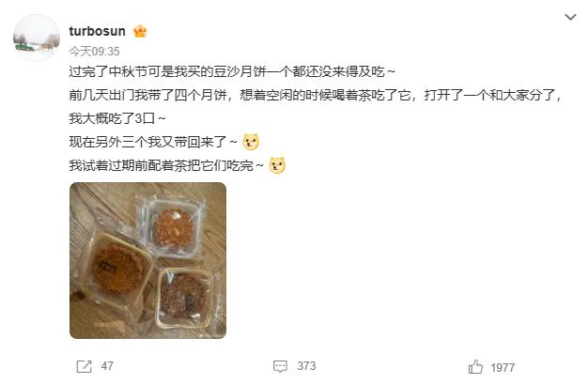
Task: Open the 373 comments count
Action: 306,366
